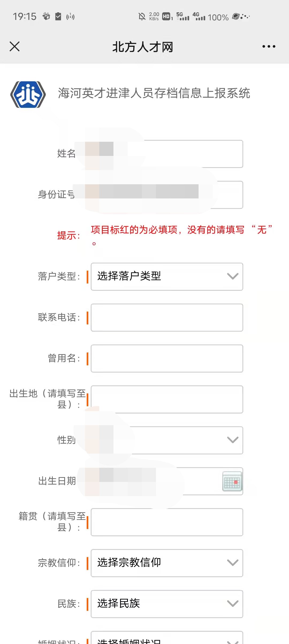Viewport: 289px width, 644px height.
Task: Tap the 出生地 input box
Action: coord(167,399)
